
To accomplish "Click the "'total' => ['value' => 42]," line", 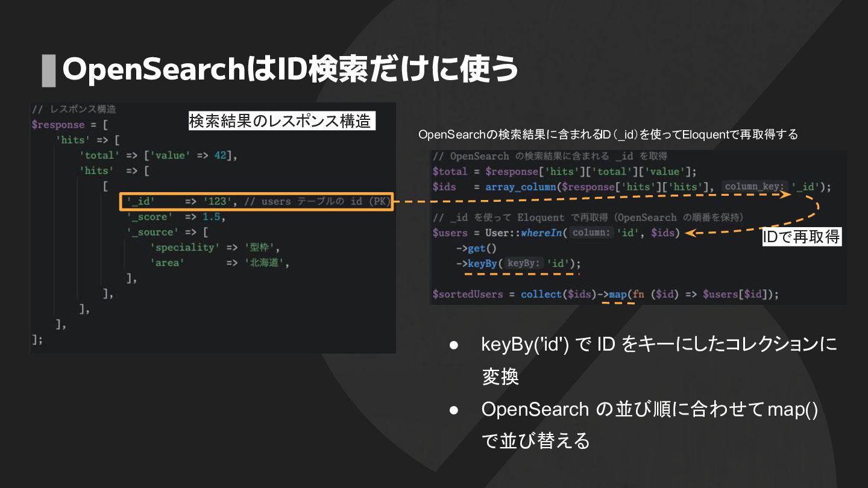I will pyautogui.click(x=159, y=155).
